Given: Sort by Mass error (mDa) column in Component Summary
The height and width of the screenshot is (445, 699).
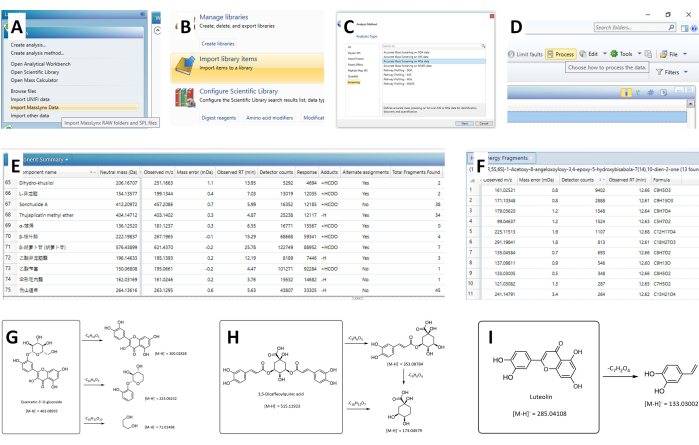Looking at the screenshot, I should (195, 172).
